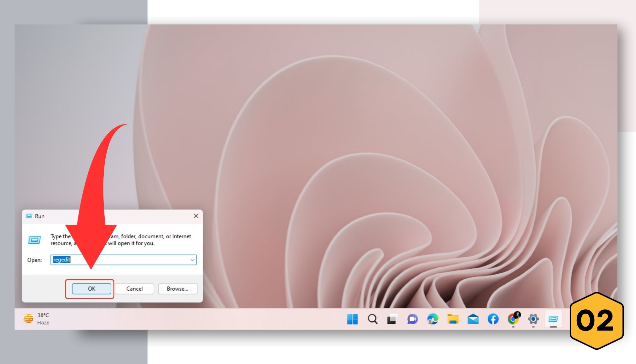Click the large Run icon beside description
The width and height of the screenshot is (636, 364).
[x=34, y=240]
